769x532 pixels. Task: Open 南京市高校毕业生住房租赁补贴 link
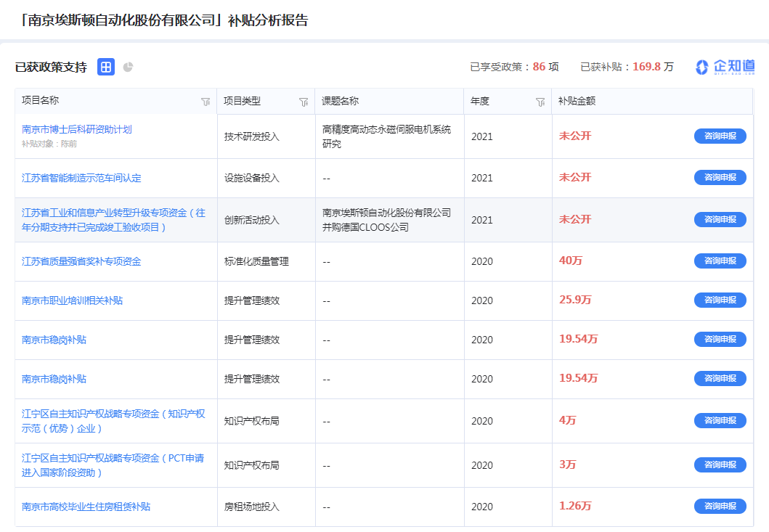point(86,507)
